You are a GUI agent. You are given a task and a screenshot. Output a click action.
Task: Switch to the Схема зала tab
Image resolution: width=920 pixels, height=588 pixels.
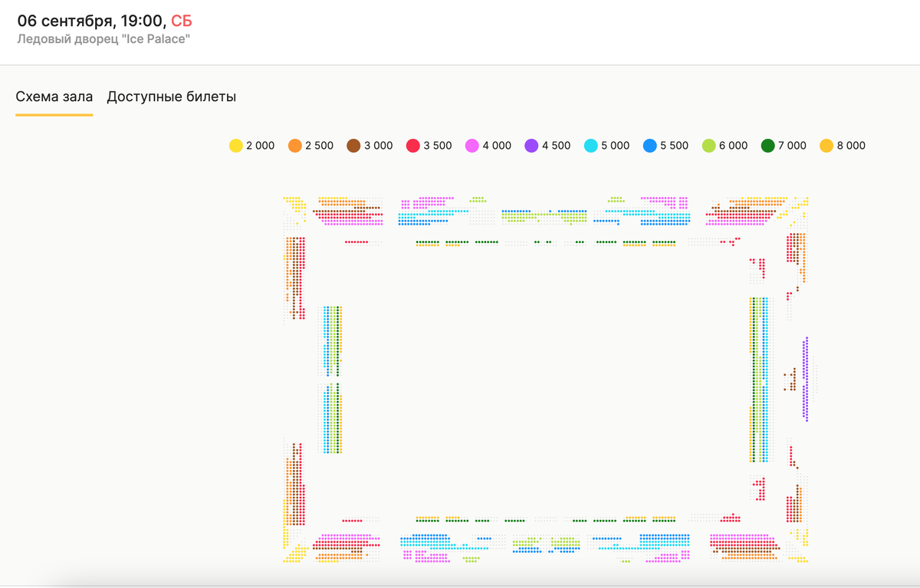pyautogui.click(x=54, y=97)
